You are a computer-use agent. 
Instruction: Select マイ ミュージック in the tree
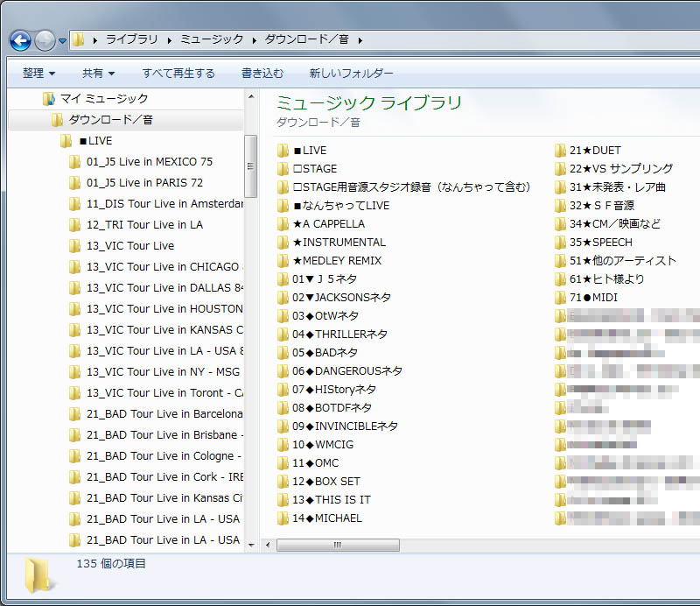pyautogui.click(x=103, y=98)
